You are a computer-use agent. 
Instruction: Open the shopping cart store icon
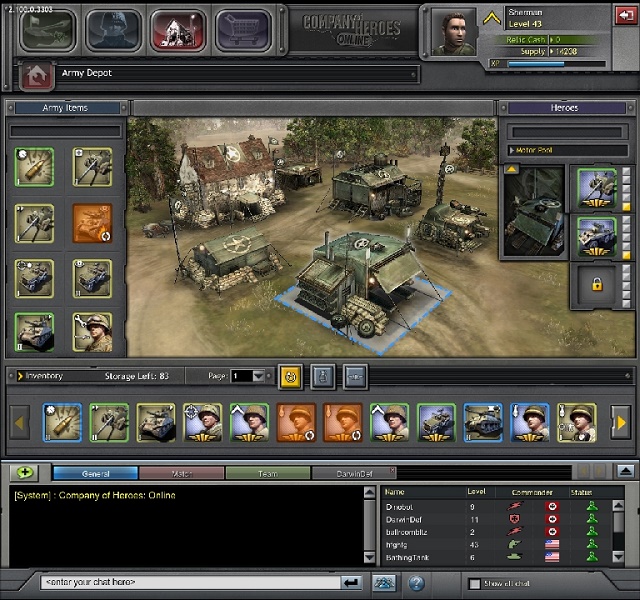click(x=243, y=31)
